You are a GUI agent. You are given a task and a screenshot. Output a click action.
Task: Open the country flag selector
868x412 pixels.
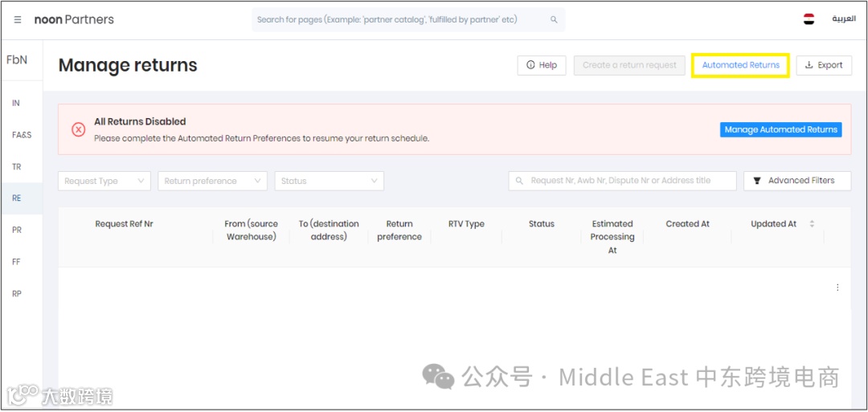[809, 19]
